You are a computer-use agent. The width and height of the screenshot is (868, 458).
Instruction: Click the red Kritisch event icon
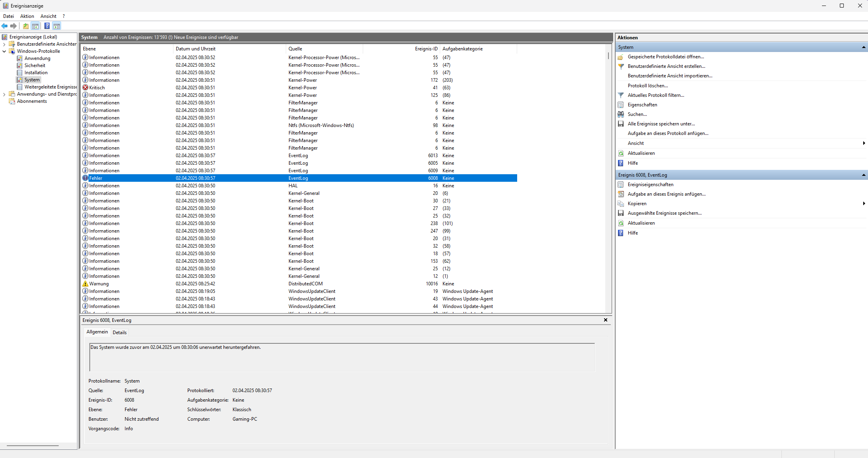(x=85, y=88)
